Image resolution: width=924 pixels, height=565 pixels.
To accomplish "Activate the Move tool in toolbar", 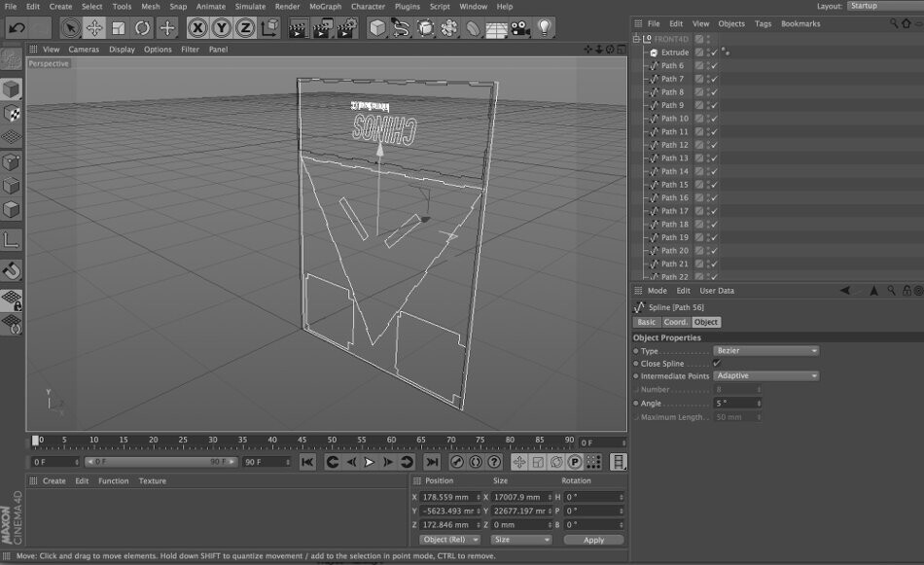I will (x=94, y=27).
